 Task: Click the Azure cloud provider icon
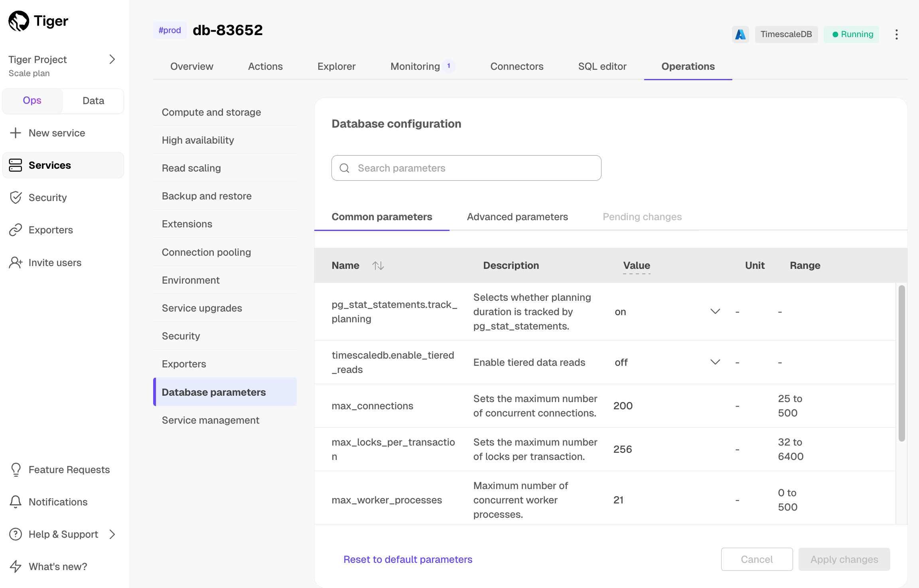pos(740,34)
